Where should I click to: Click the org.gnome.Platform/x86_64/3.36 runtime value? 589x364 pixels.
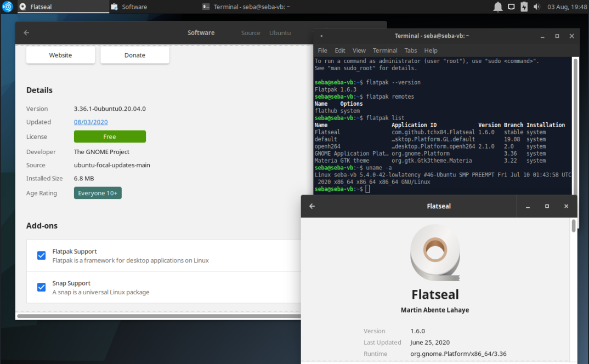[x=458, y=354]
